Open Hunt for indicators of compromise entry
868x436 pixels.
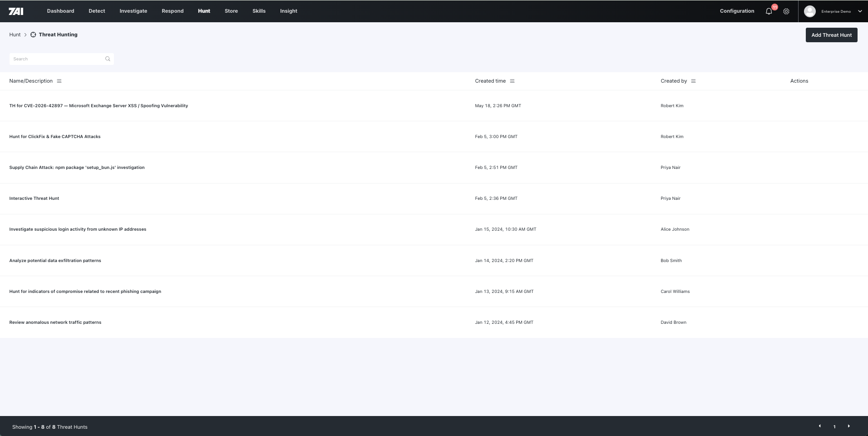pos(85,292)
